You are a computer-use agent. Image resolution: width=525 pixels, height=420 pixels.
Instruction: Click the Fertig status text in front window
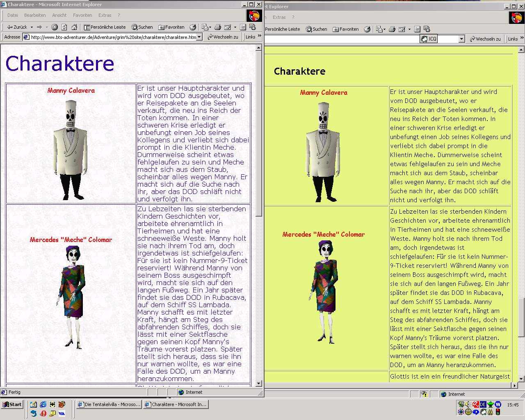click(14, 392)
